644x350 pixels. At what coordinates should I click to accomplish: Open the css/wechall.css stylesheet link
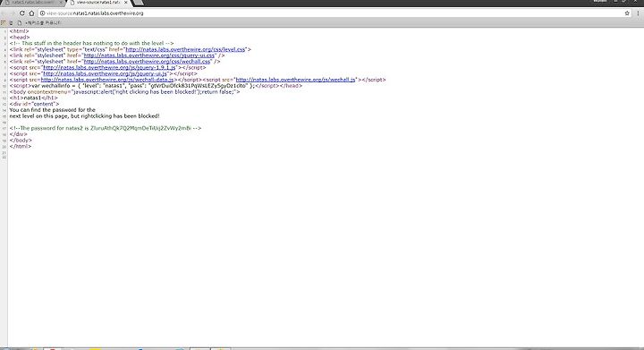pyautogui.click(x=147, y=62)
